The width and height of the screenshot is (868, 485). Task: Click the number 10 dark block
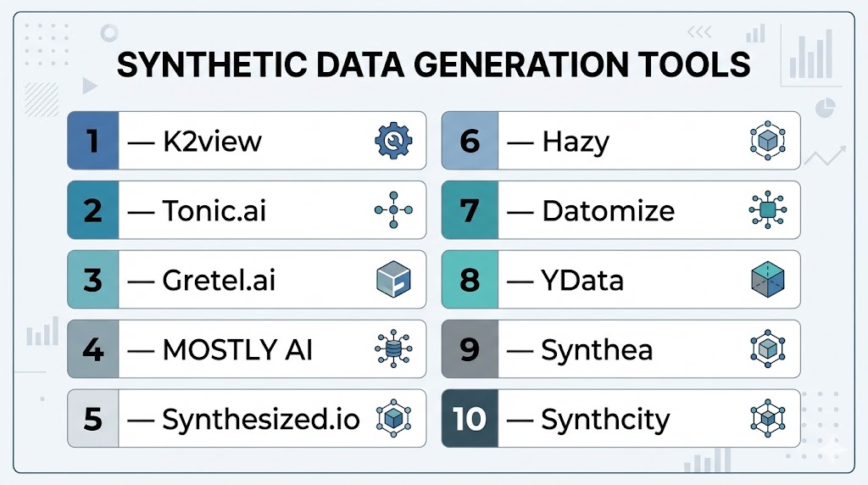click(x=468, y=419)
